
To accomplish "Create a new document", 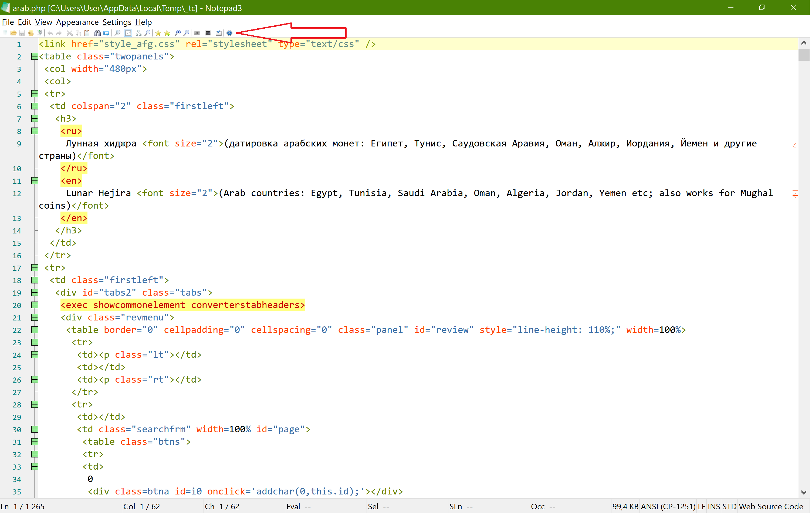I will point(5,33).
